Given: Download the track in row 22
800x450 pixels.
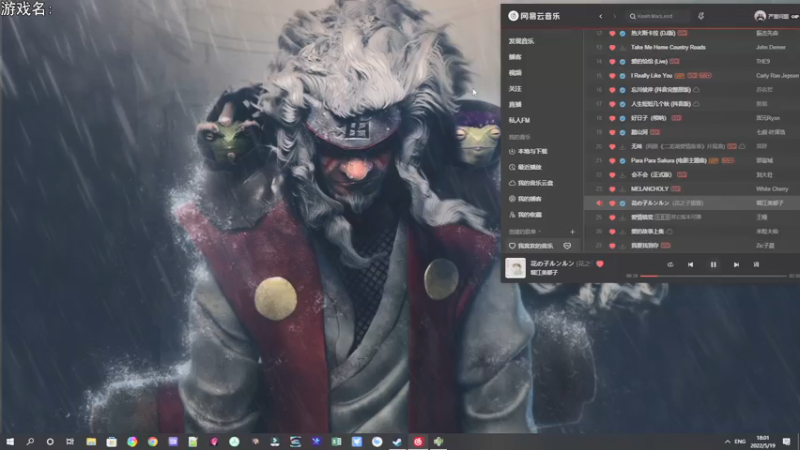Looking at the screenshot, I should pos(622,174).
